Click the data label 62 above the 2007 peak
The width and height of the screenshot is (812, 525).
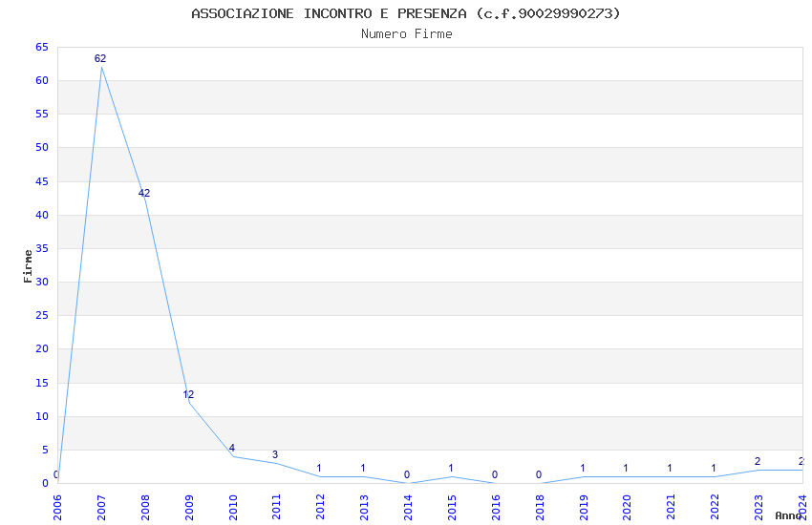coord(100,58)
